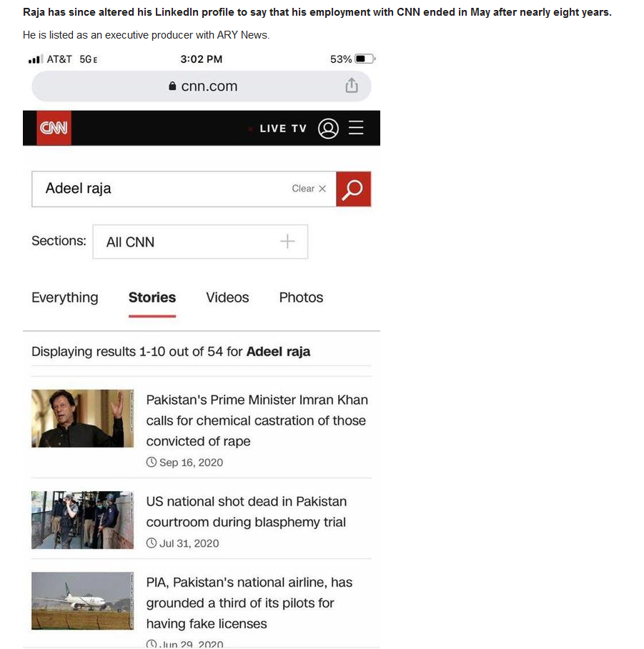This screenshot has width=644, height=649.
Task: Open the hamburger menu
Action: [x=356, y=128]
